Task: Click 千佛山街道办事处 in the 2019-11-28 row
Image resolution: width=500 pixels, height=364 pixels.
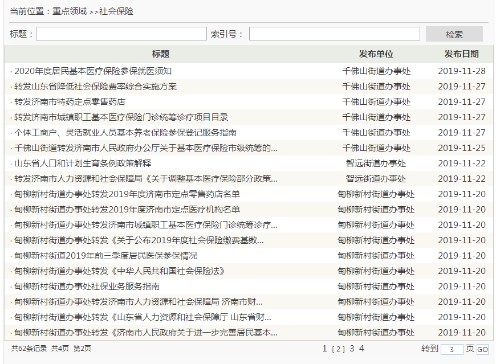Action: tap(376, 71)
